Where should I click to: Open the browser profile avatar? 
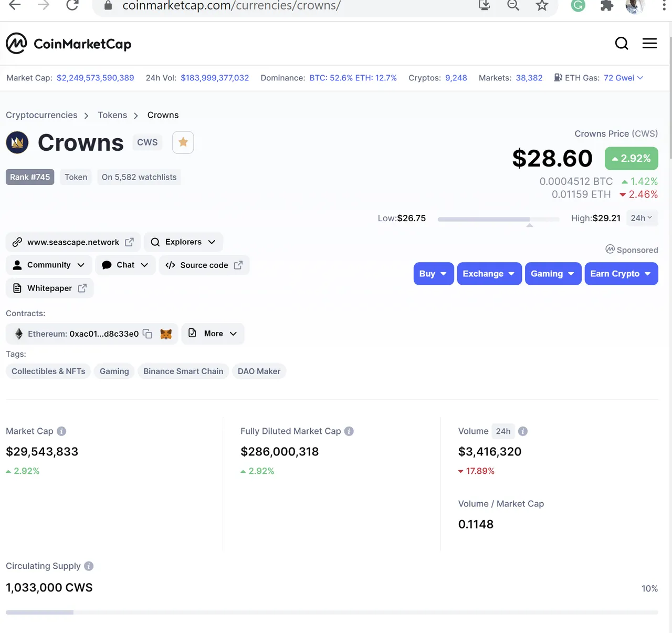click(x=635, y=6)
